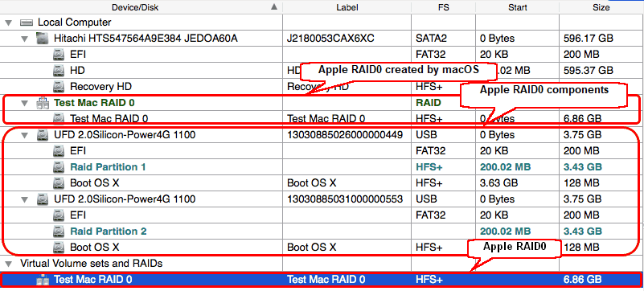Screen dimensions: 644x291
Task: Click the green Test Mac RAID 0 RAID icon
Action: click(x=43, y=103)
